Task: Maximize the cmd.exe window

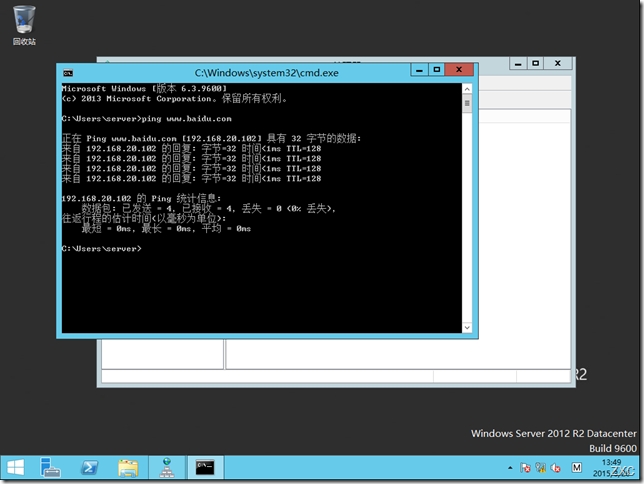Action: [x=437, y=70]
